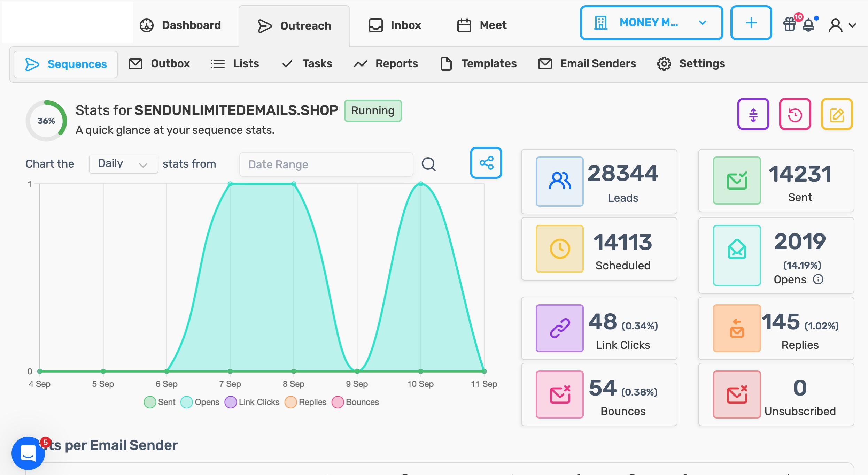Open the MONEY M... workspace dropdown

point(651,23)
